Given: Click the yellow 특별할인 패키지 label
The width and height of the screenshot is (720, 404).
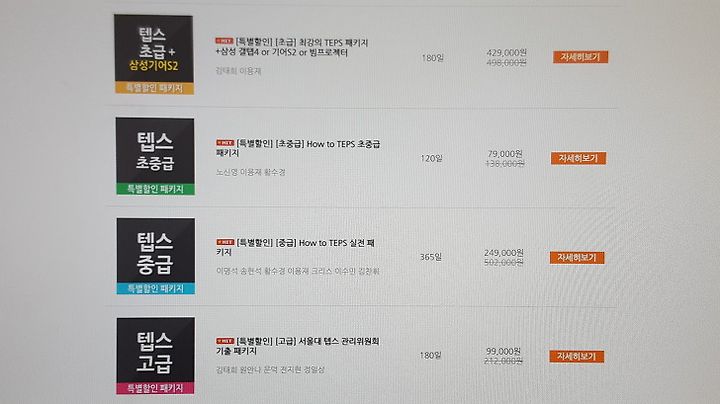Looking at the screenshot, I should coord(154,88).
